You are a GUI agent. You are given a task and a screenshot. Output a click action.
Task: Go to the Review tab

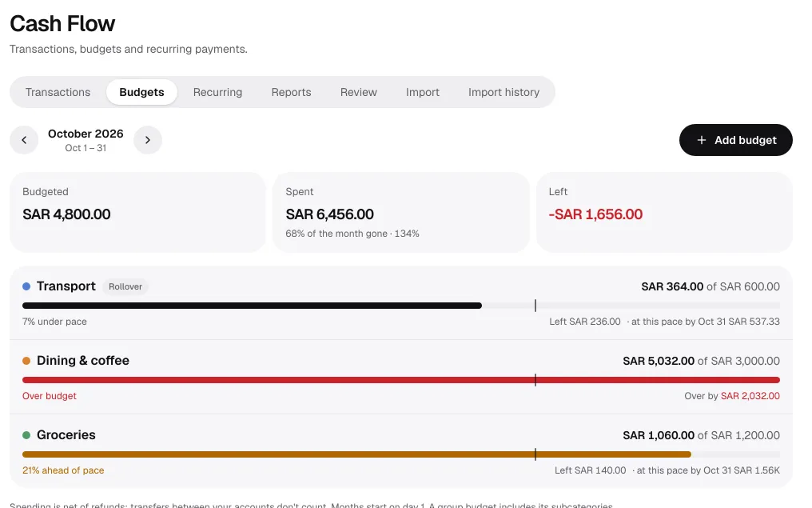(358, 92)
